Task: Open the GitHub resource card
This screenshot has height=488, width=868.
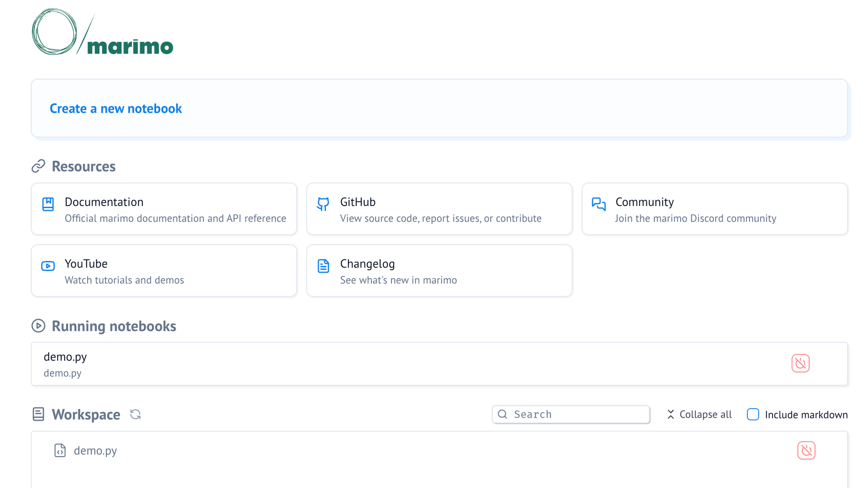Action: coord(440,210)
